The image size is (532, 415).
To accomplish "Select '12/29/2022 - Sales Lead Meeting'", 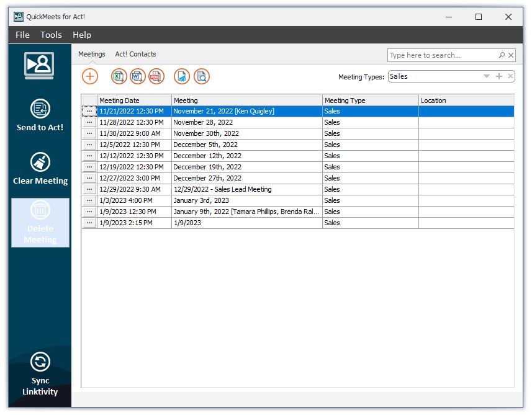I will (x=247, y=190).
